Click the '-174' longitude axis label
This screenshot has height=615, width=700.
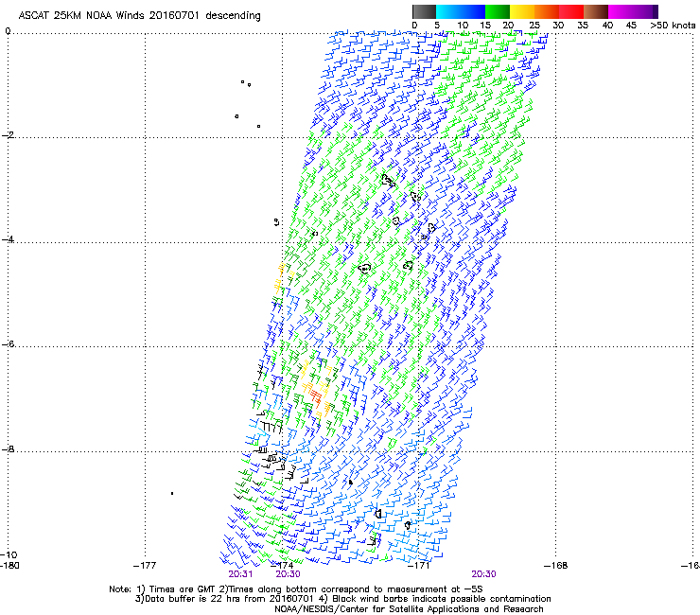point(282,566)
